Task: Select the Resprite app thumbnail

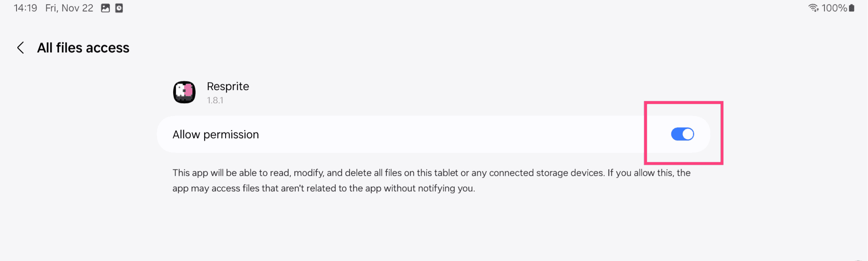Action: tap(184, 92)
